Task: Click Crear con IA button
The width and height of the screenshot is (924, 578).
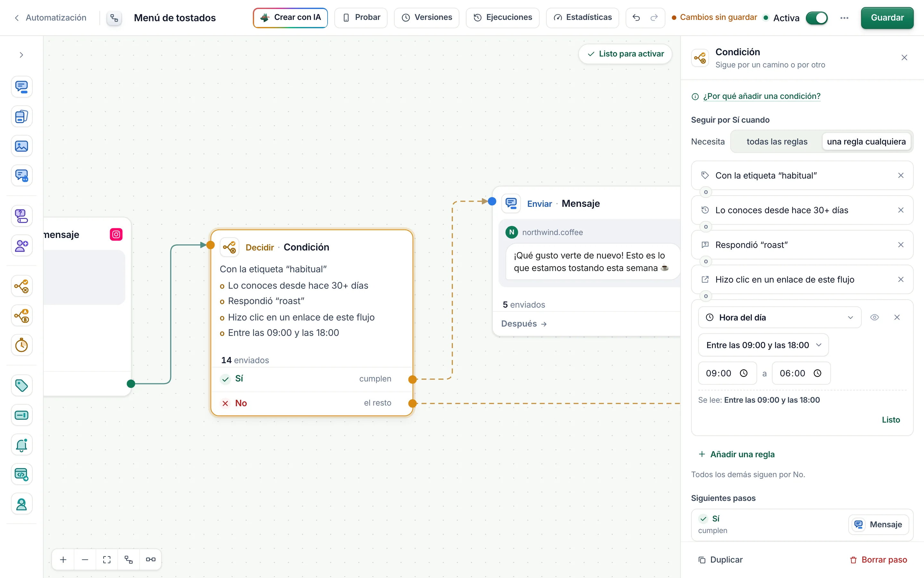Action: click(290, 18)
